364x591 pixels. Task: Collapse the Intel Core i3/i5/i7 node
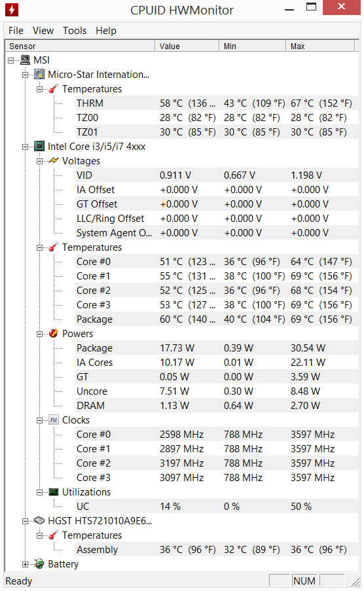pyautogui.click(x=25, y=147)
